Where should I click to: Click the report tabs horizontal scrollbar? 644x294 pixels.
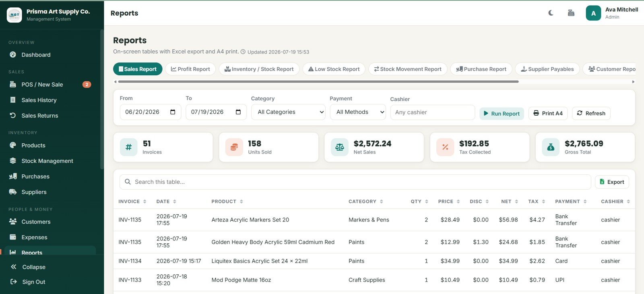tap(318, 81)
